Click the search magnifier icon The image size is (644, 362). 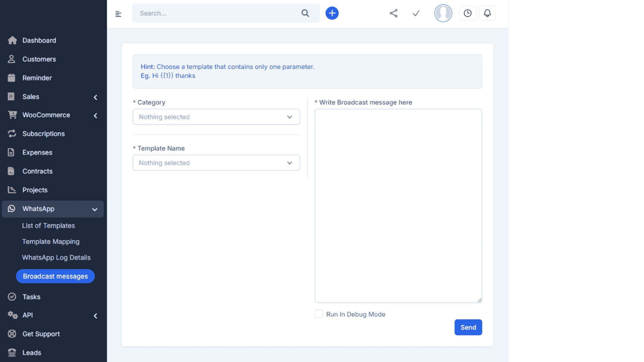point(305,13)
